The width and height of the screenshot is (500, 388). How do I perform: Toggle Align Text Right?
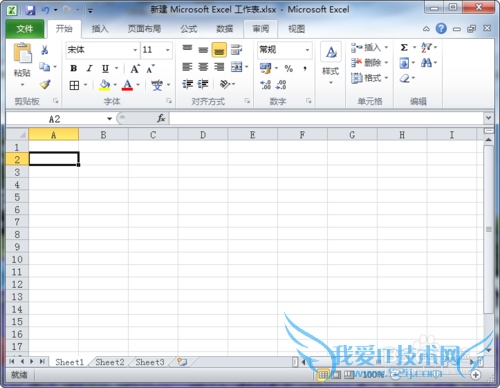tap(219, 67)
